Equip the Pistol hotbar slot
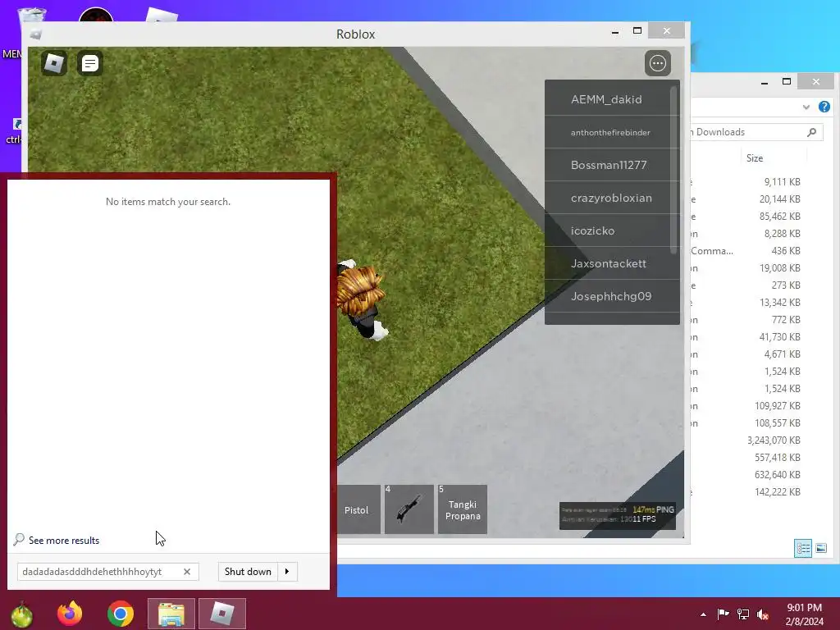 click(x=358, y=509)
